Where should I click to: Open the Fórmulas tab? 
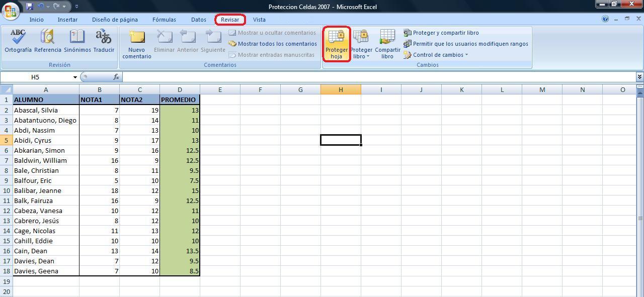[x=164, y=20]
